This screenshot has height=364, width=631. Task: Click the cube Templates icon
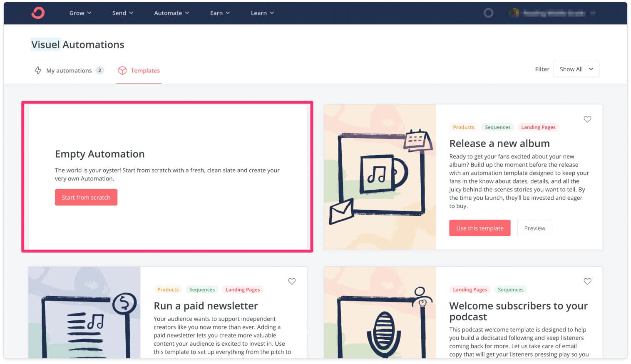tap(122, 70)
